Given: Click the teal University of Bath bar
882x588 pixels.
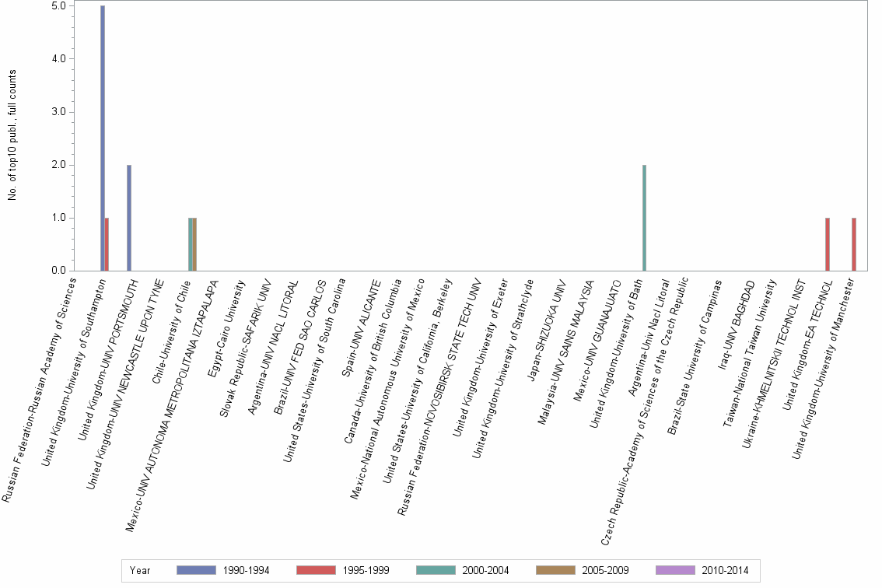Looking at the screenshot, I should pyautogui.click(x=642, y=218).
